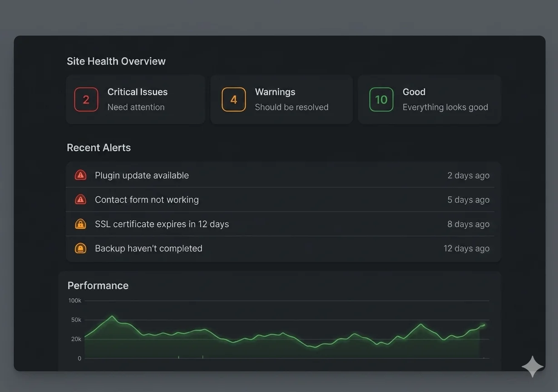
Task: Open the Critical Issues card
Action: pos(135,99)
